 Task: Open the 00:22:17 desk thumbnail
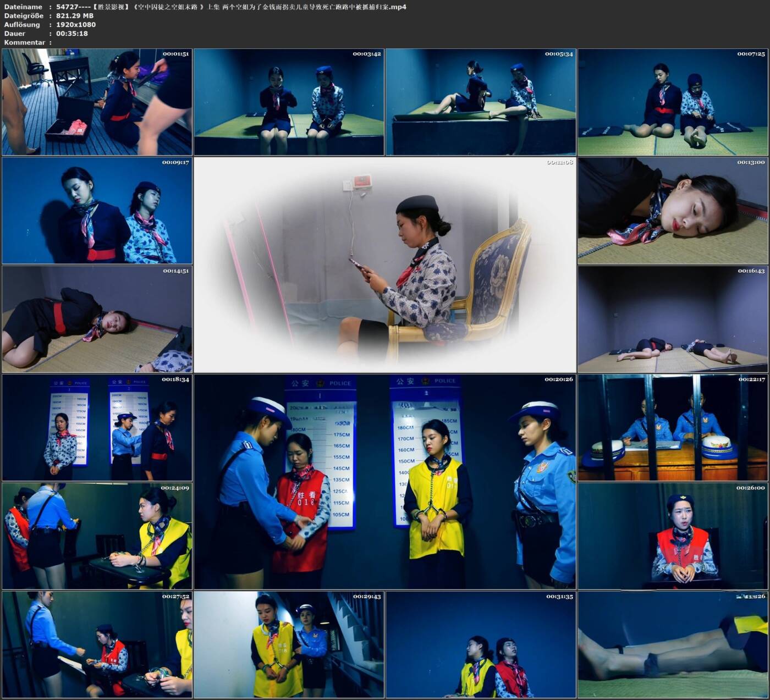tap(673, 427)
